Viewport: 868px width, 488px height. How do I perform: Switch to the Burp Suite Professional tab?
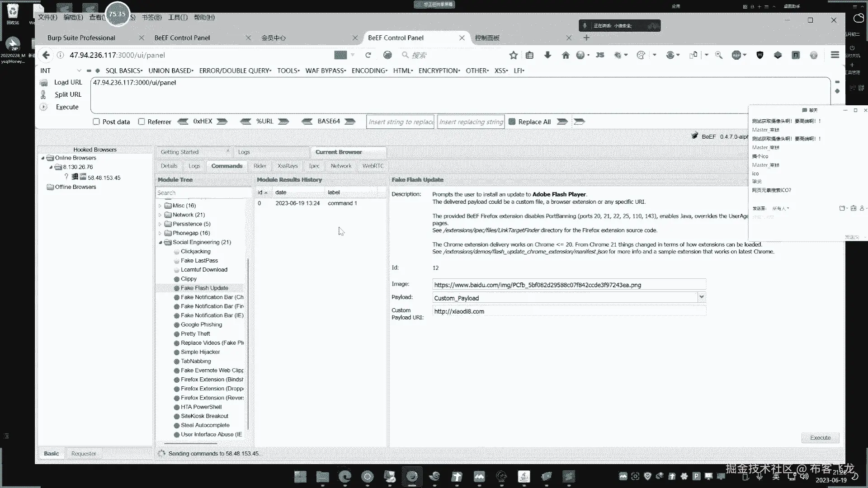tap(81, 38)
